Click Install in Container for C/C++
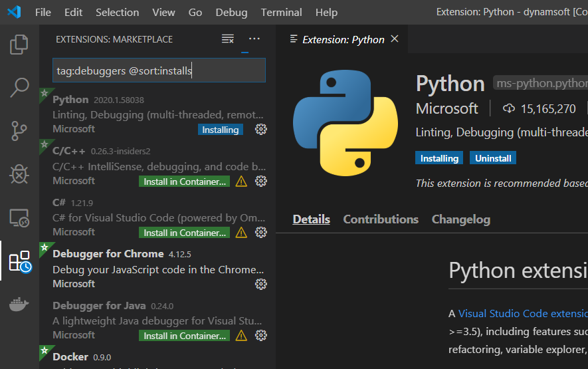 coord(184,181)
